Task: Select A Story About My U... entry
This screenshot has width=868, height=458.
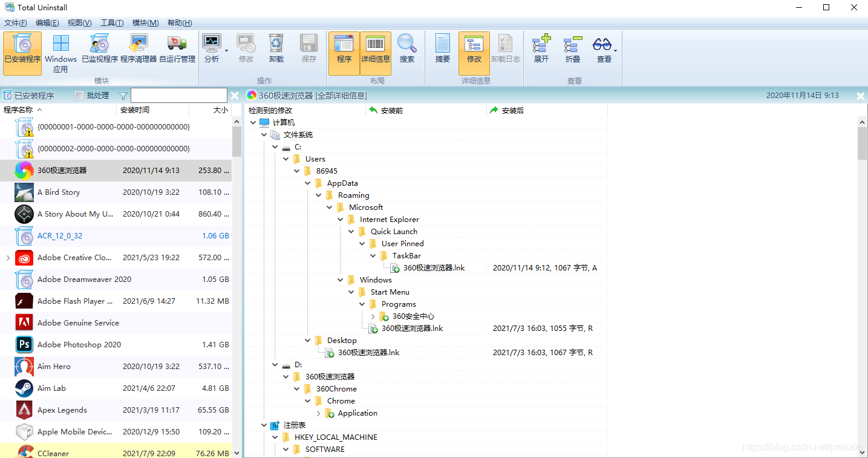Action: click(116, 214)
